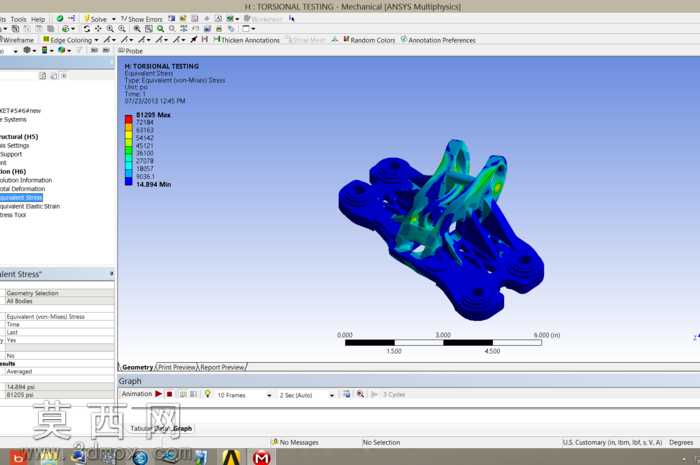Select Solution Information in the tree
700x465 pixels.
(x=26, y=180)
